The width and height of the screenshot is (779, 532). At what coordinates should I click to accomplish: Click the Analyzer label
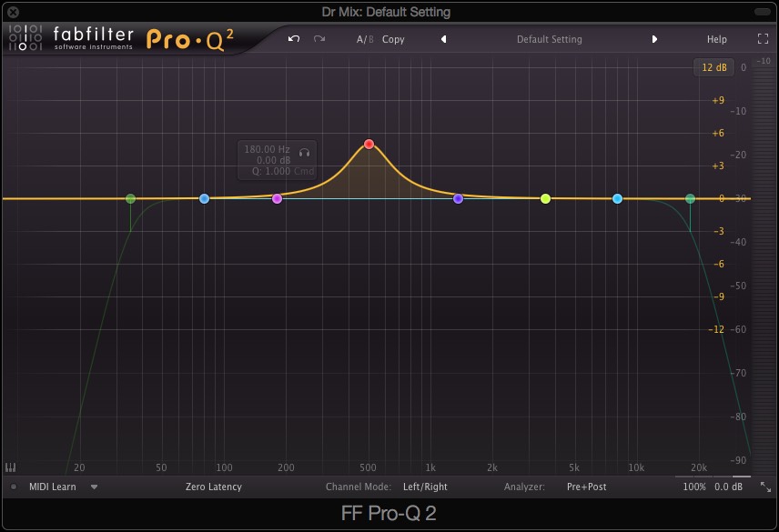(x=524, y=487)
